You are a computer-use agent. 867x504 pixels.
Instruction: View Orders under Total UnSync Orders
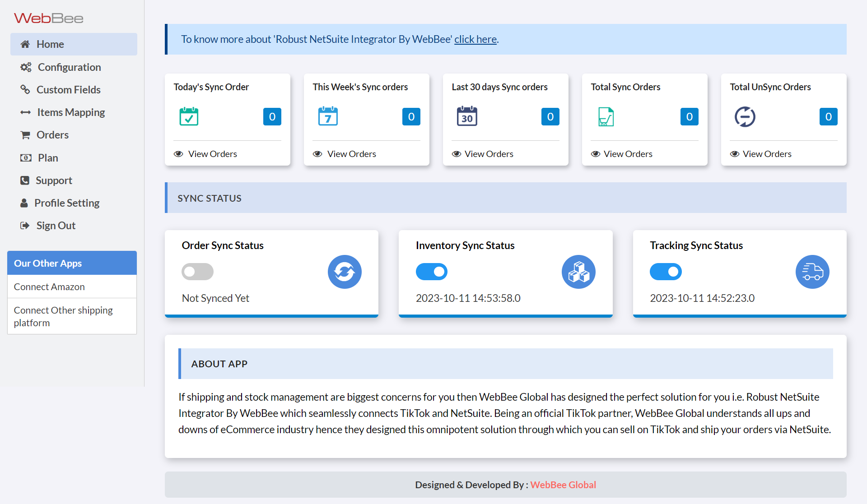tap(767, 154)
